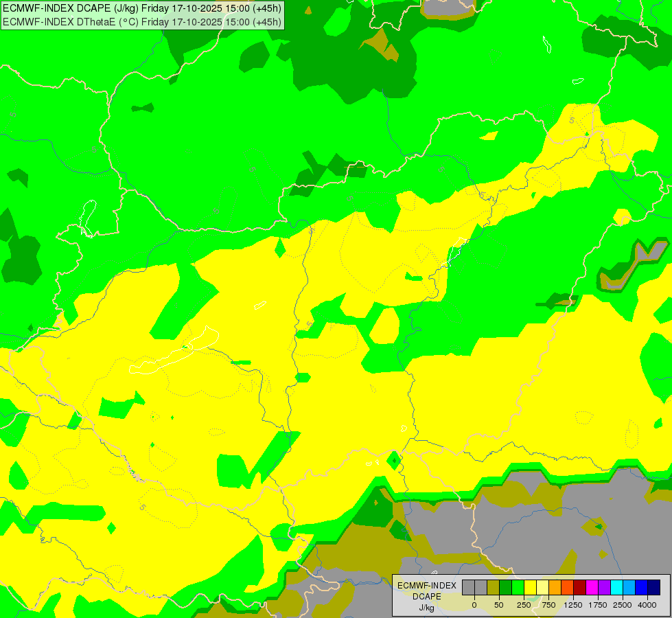Click the ECMWF-INDEX DThetaE (°C) title line
Viewport: 672px width, 618px height.
click(142, 21)
